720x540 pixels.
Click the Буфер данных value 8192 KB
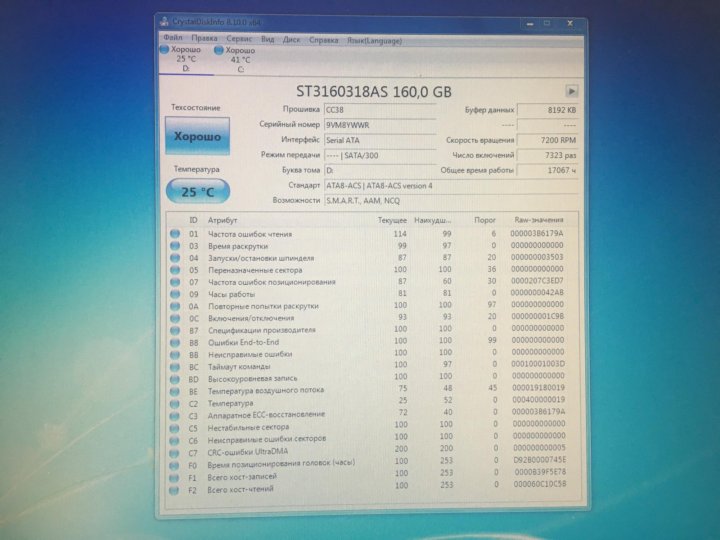(547, 110)
